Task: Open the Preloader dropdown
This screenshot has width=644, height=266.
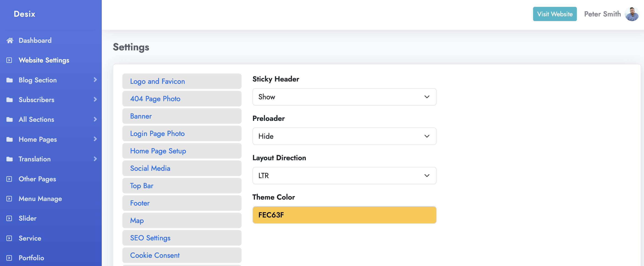Action: tap(344, 136)
